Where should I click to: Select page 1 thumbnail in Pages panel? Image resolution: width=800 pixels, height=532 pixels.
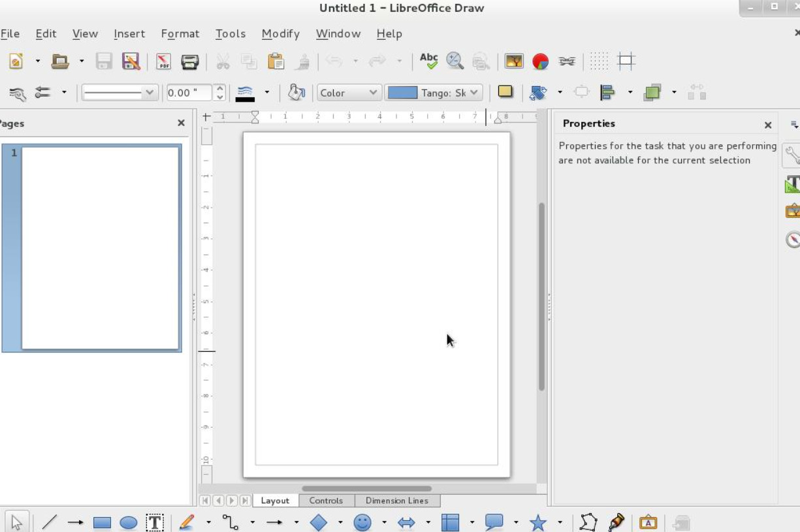coord(101,248)
